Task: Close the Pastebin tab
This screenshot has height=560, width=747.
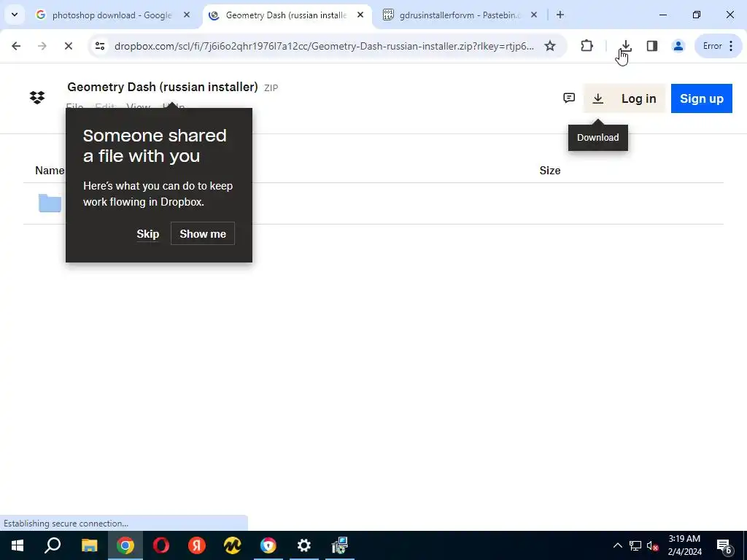Action: (533, 15)
